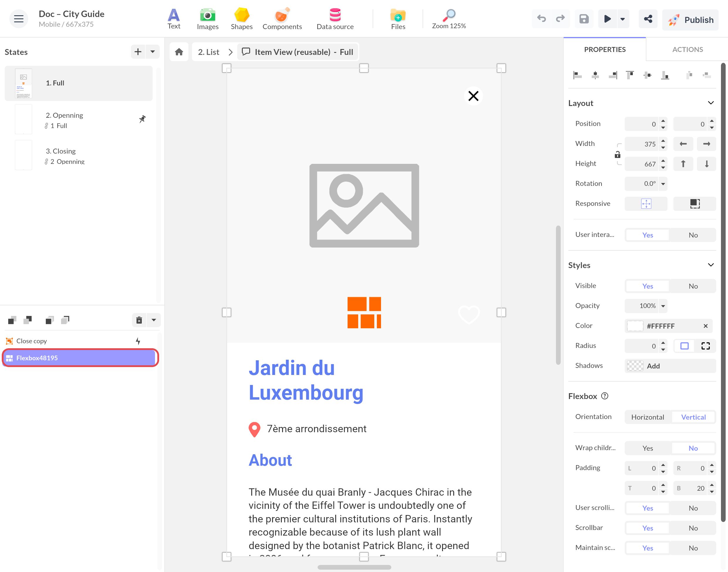
Task: Click the Play preview button
Action: point(607,19)
